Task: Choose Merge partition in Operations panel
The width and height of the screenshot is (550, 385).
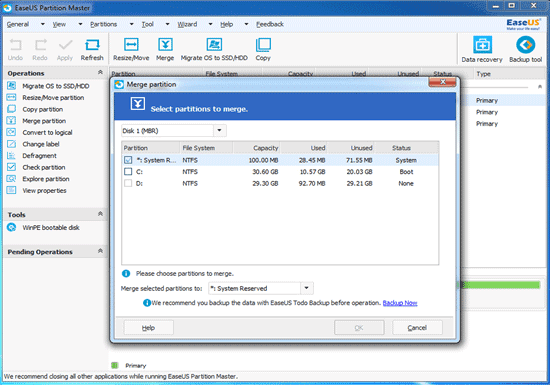Action: (44, 121)
